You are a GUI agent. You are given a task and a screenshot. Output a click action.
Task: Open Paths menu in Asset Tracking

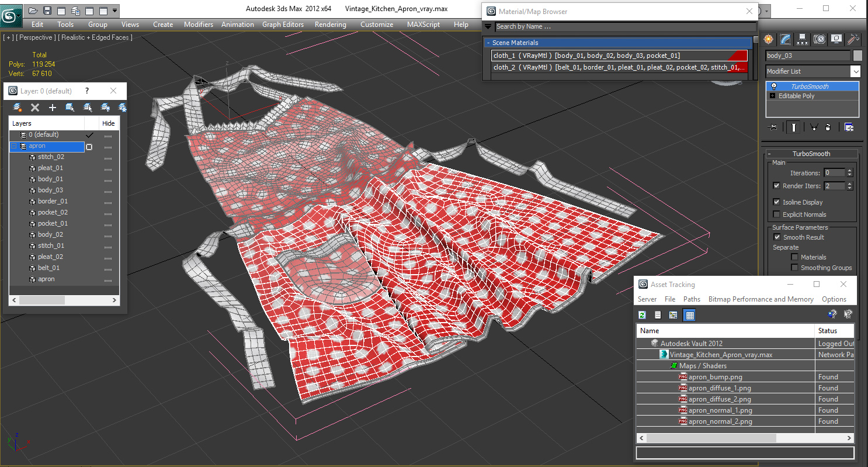(692, 299)
